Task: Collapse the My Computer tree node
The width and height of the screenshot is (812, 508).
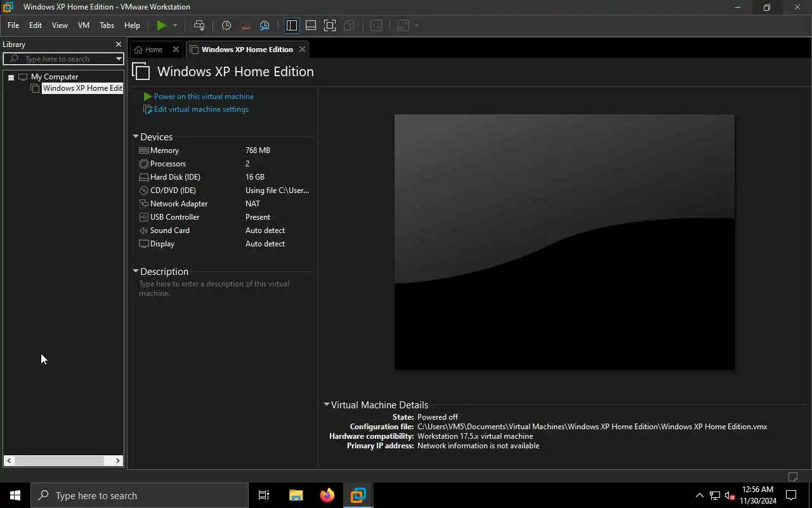Action: point(11,77)
